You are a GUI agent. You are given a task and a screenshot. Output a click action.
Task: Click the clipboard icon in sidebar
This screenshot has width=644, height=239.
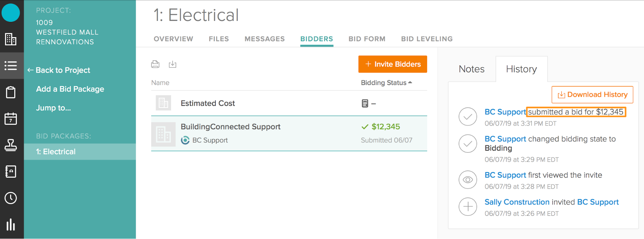click(x=11, y=92)
